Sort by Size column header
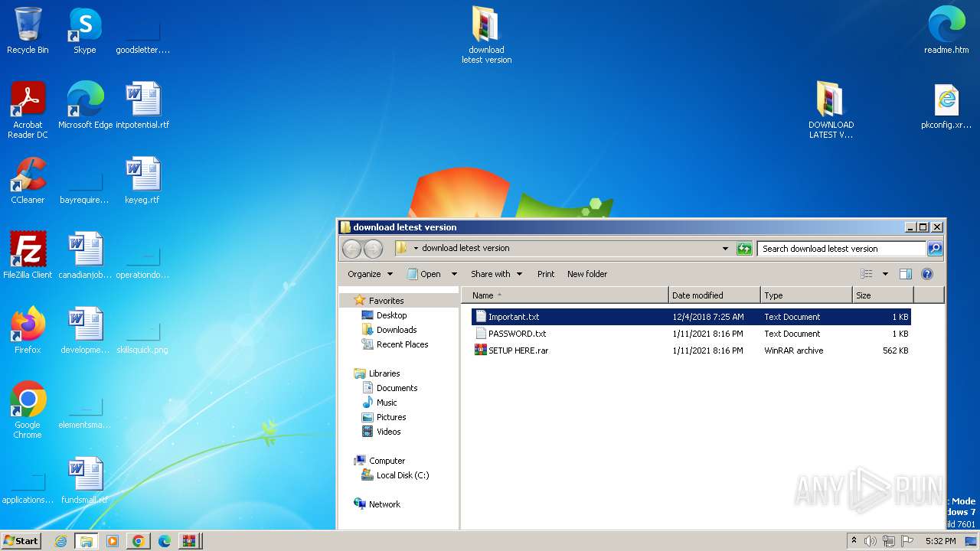 [883, 295]
